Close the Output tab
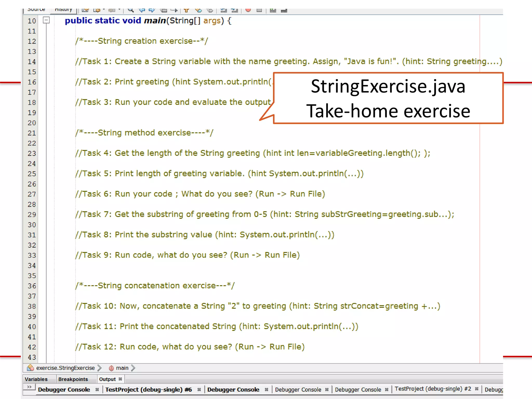The height and width of the screenshot is (399, 532). coord(120,379)
